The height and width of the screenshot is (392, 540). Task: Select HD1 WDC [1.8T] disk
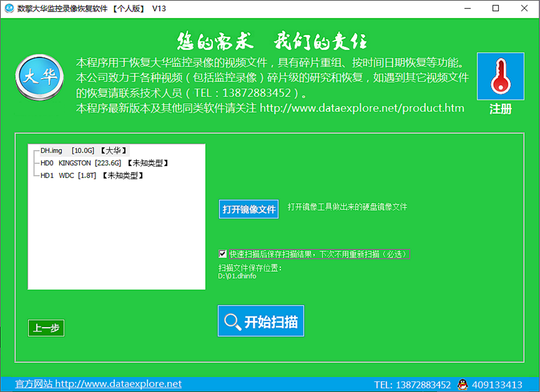[x=92, y=175]
